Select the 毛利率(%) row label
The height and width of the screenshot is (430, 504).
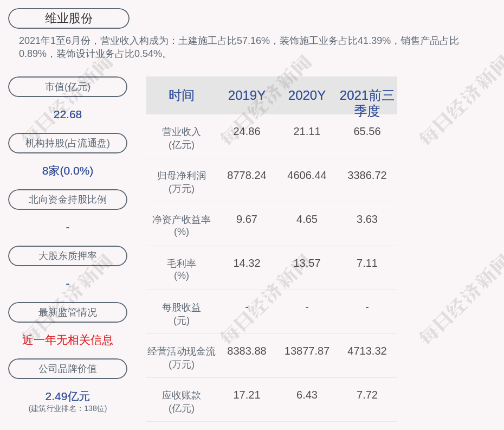(182, 269)
